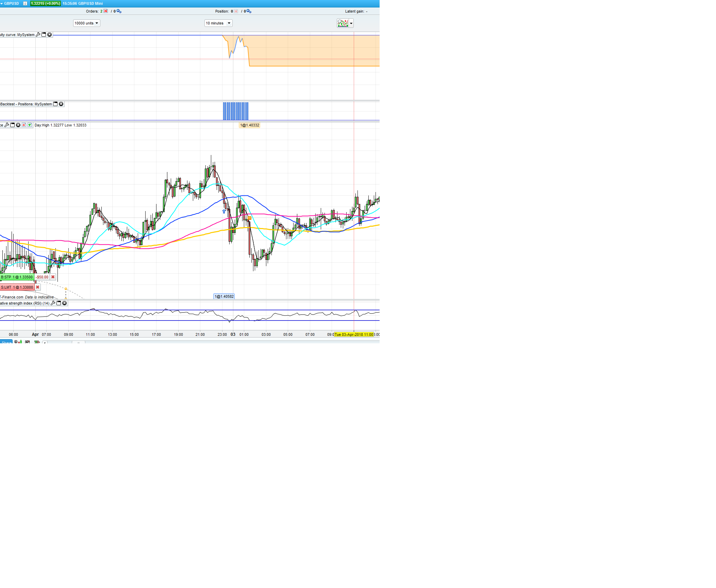Cancel the S:LMT 1.33000 order
The height and width of the screenshot is (588, 716).
pos(37,287)
